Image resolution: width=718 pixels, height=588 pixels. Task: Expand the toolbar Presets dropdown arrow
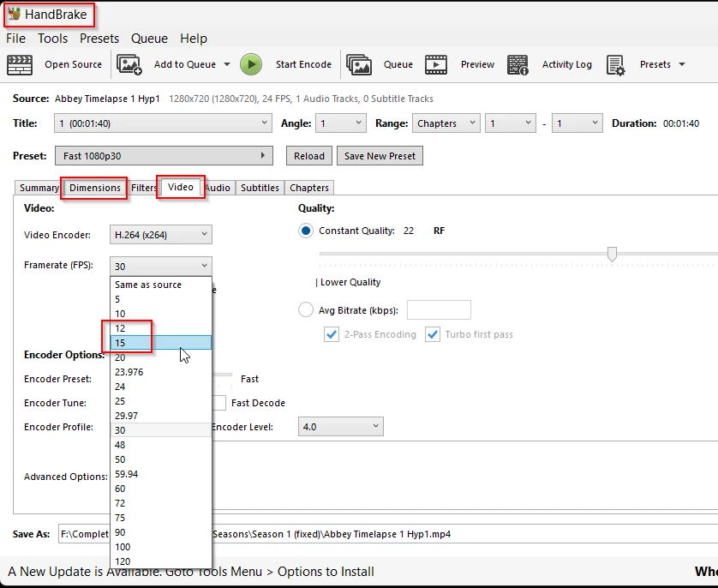click(x=682, y=64)
